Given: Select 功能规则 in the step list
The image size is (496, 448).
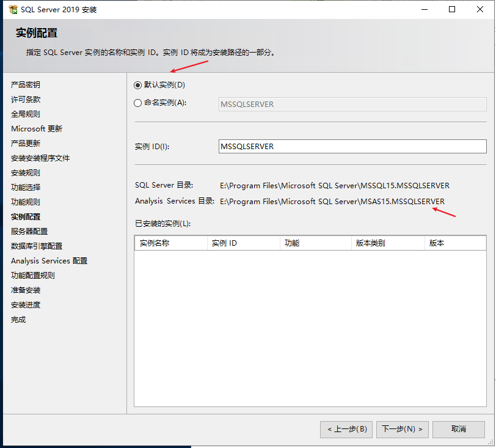Looking at the screenshot, I should click(x=25, y=202).
